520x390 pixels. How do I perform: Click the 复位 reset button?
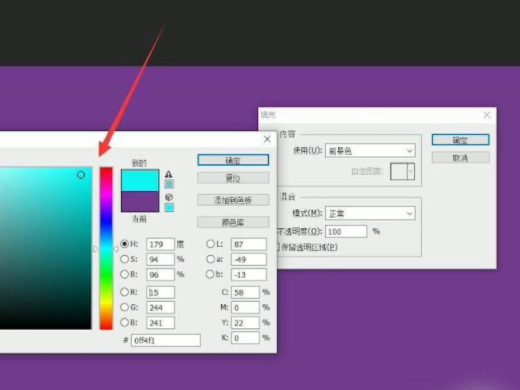click(233, 178)
